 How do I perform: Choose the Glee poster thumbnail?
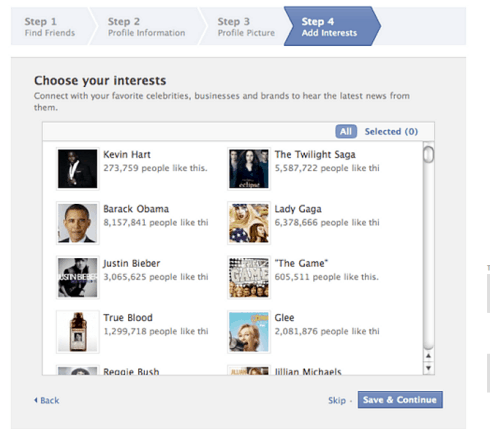click(x=249, y=332)
